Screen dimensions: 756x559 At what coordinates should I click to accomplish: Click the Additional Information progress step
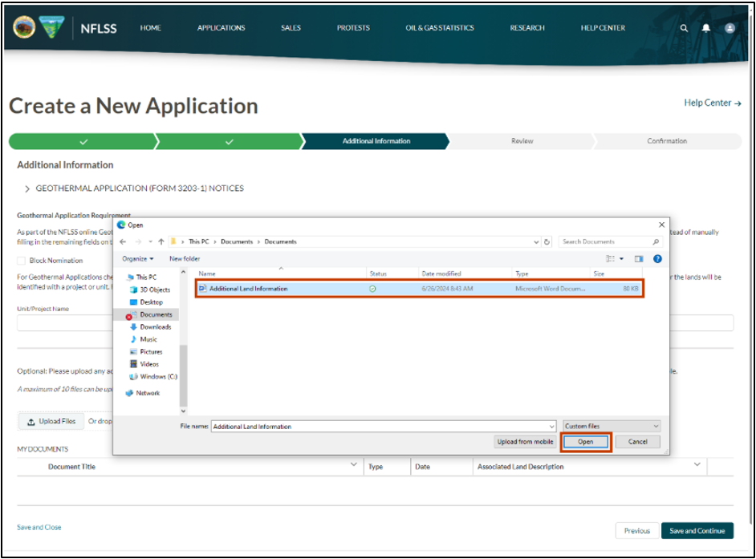[376, 141]
